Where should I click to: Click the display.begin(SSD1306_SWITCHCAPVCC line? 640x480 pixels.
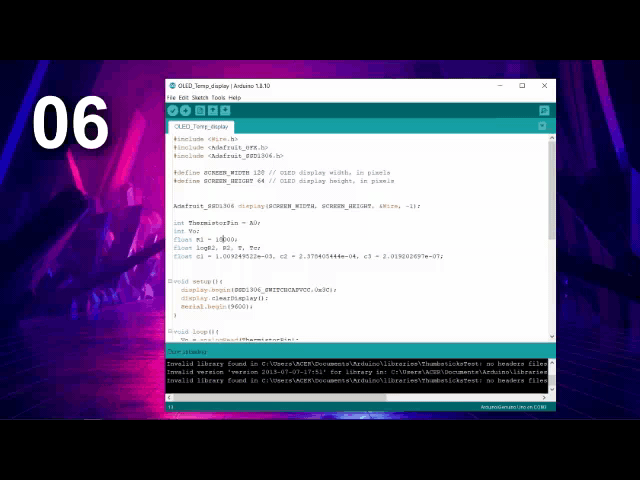point(259,290)
